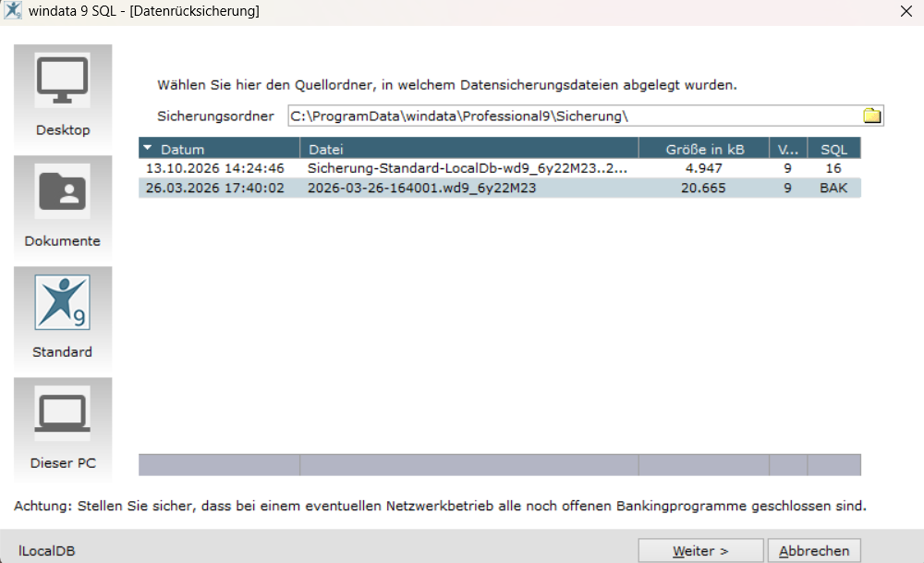Sort by the Größe in kB column header
This screenshot has height=563, width=924.
[704, 149]
